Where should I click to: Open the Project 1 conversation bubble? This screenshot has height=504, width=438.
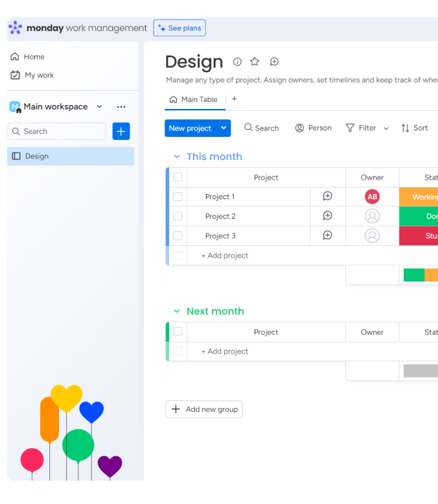(327, 197)
